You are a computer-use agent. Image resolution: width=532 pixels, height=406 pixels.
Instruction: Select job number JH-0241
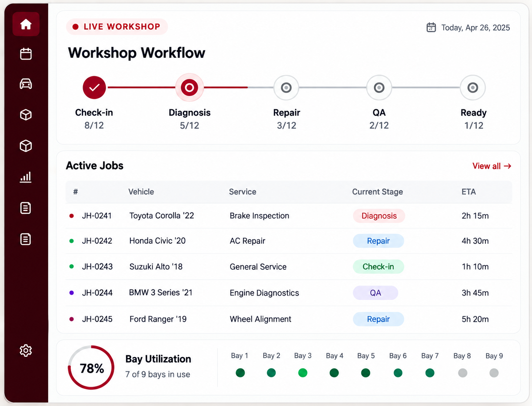tap(97, 216)
